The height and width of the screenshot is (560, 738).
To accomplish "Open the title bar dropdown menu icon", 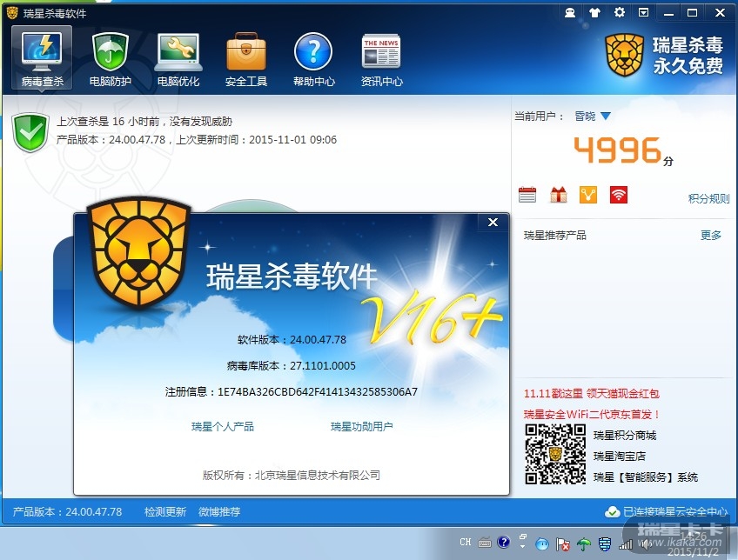I will click(x=643, y=13).
